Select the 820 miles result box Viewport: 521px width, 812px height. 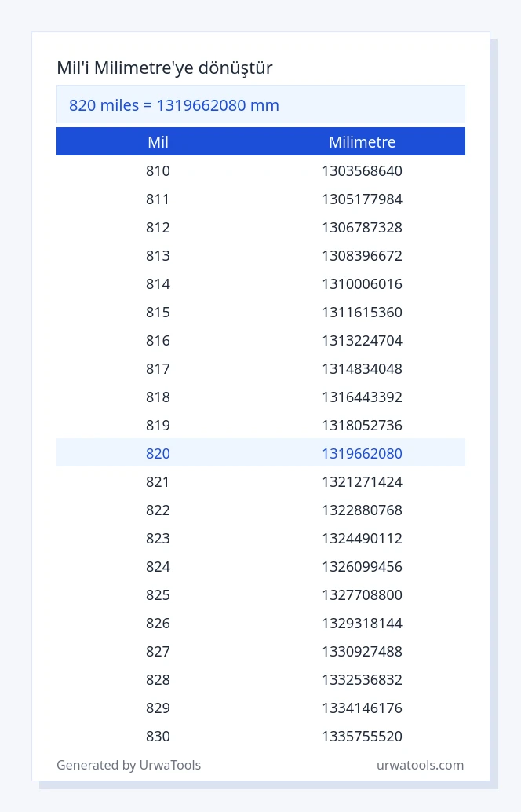pyautogui.click(x=260, y=104)
